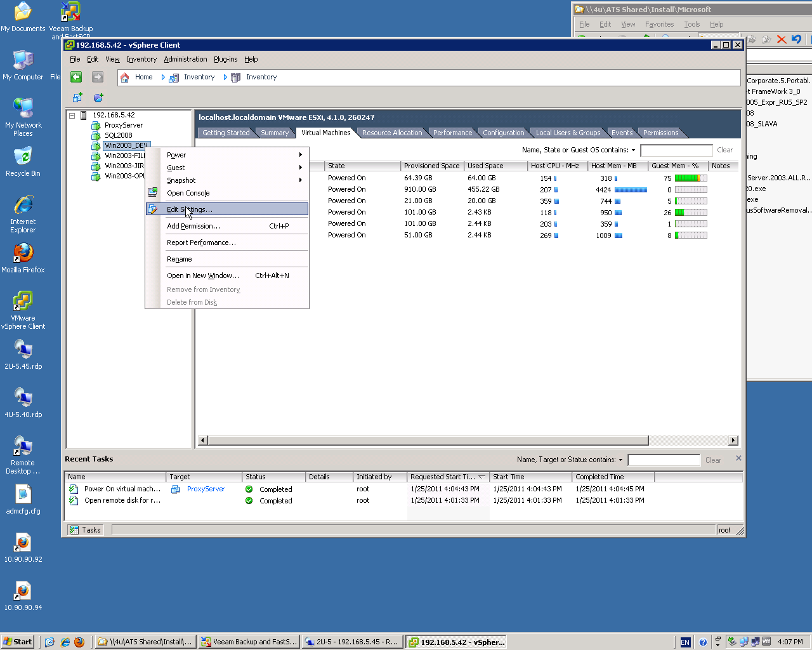This screenshot has height=650, width=812.
Task: Select the SQL2008 VM in the inventory tree
Action: pyautogui.click(x=119, y=135)
